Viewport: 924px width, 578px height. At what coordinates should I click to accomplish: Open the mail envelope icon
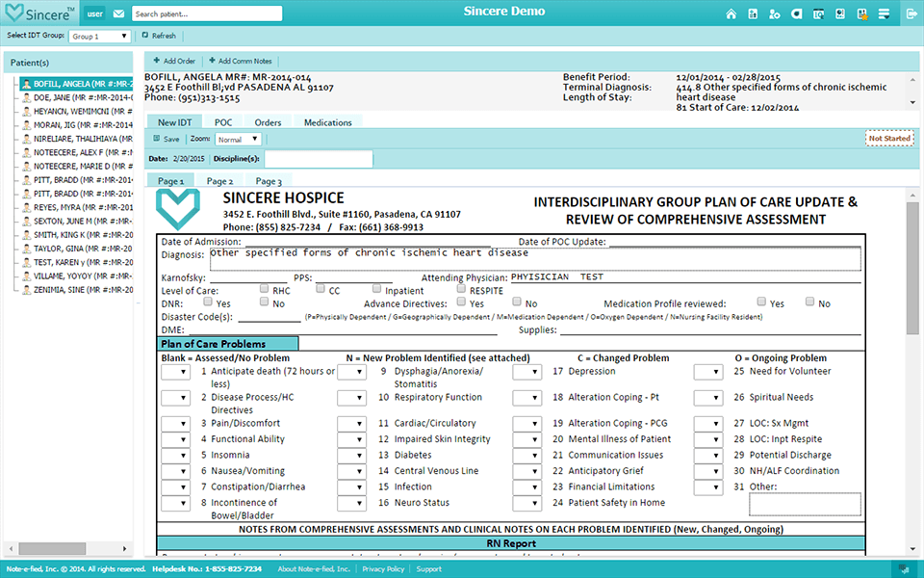click(118, 13)
